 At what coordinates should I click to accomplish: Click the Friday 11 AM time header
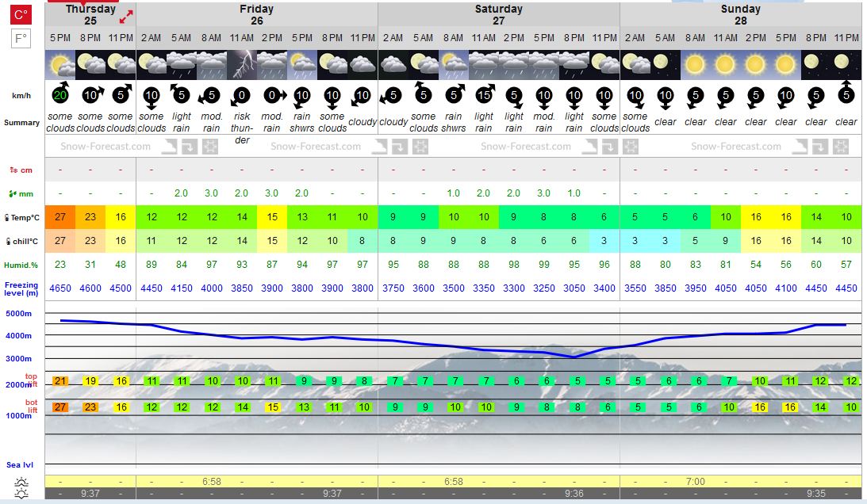pyautogui.click(x=242, y=38)
